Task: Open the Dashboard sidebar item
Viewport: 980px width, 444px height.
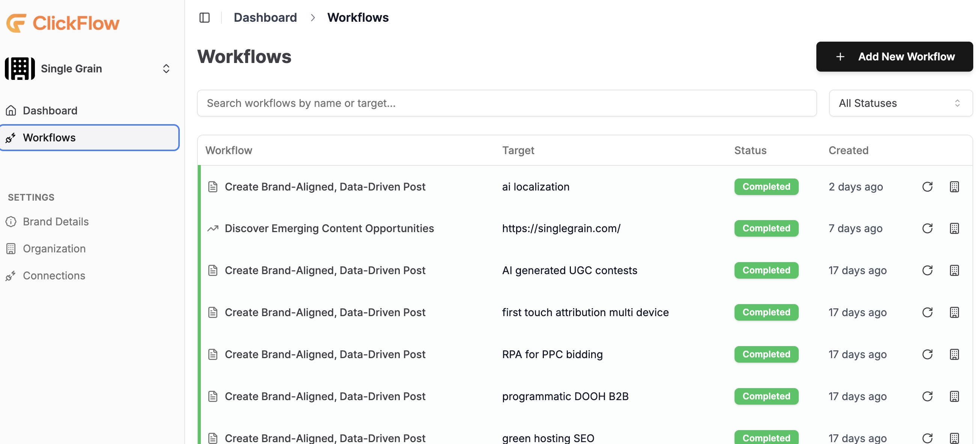Action: coord(50,111)
